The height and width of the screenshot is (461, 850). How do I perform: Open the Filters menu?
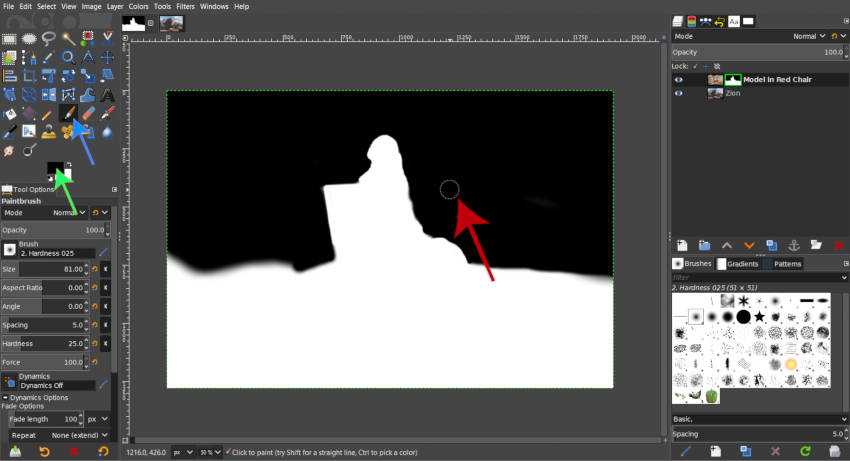(x=184, y=6)
